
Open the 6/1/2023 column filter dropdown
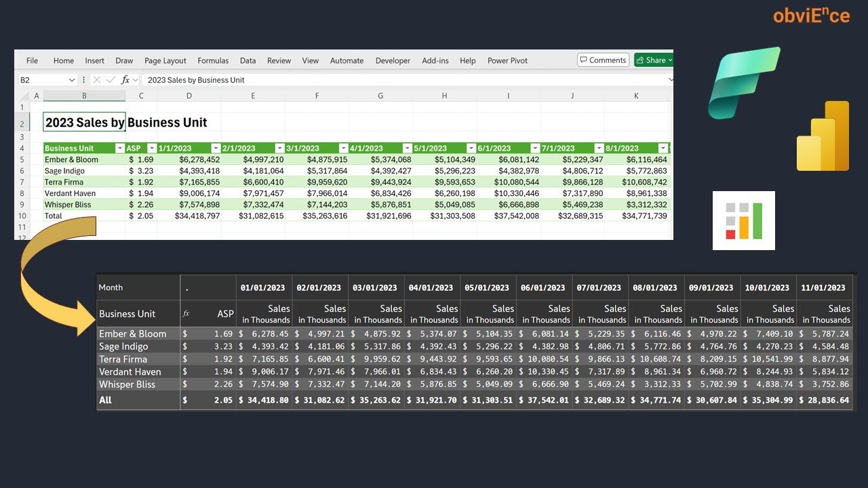click(535, 148)
